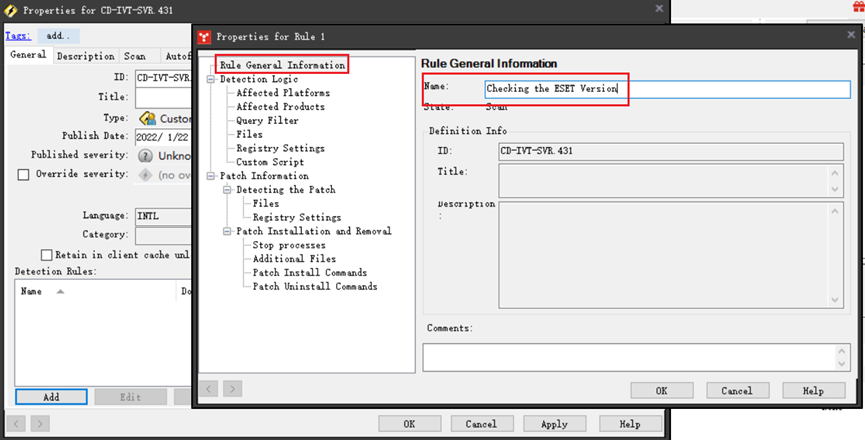Collapse the Patch Installation and Removal node
This screenshot has width=865, height=440.
[x=227, y=231]
